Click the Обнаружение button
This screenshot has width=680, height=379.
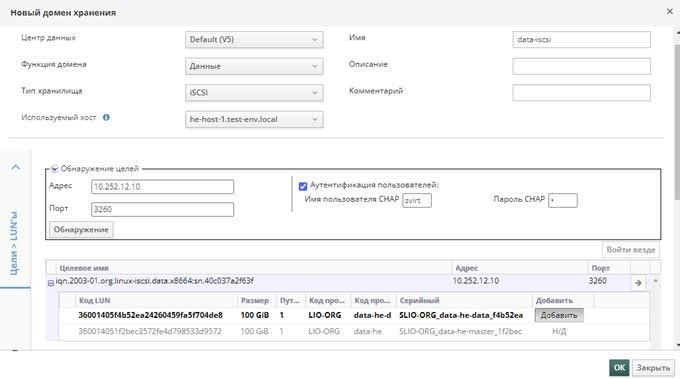(81, 229)
